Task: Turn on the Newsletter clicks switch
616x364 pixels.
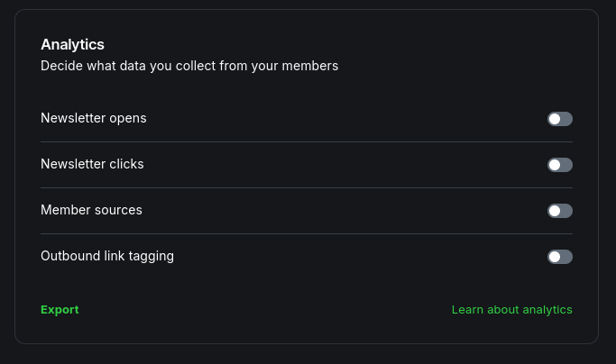Action: pos(559,165)
